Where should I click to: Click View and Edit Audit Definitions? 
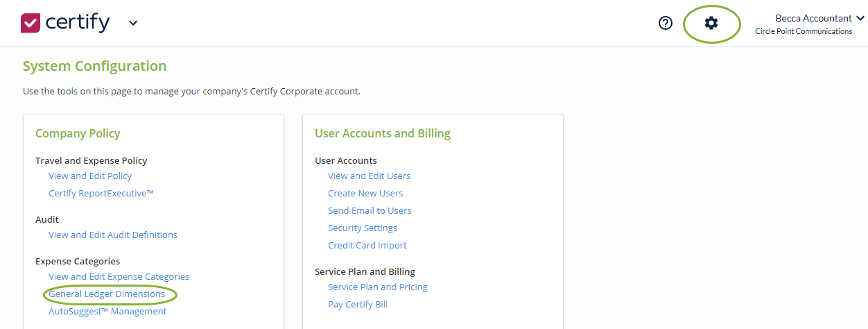(x=113, y=235)
